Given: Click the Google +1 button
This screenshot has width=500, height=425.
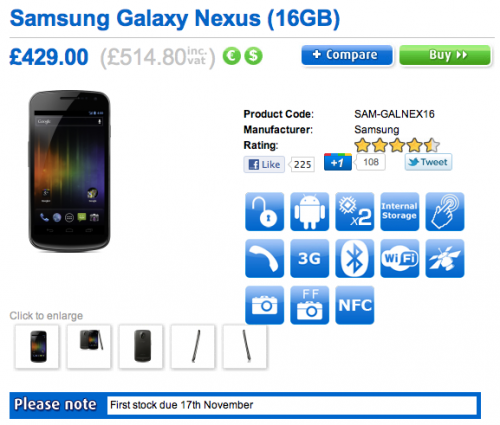Looking at the screenshot, I should pos(338,162).
